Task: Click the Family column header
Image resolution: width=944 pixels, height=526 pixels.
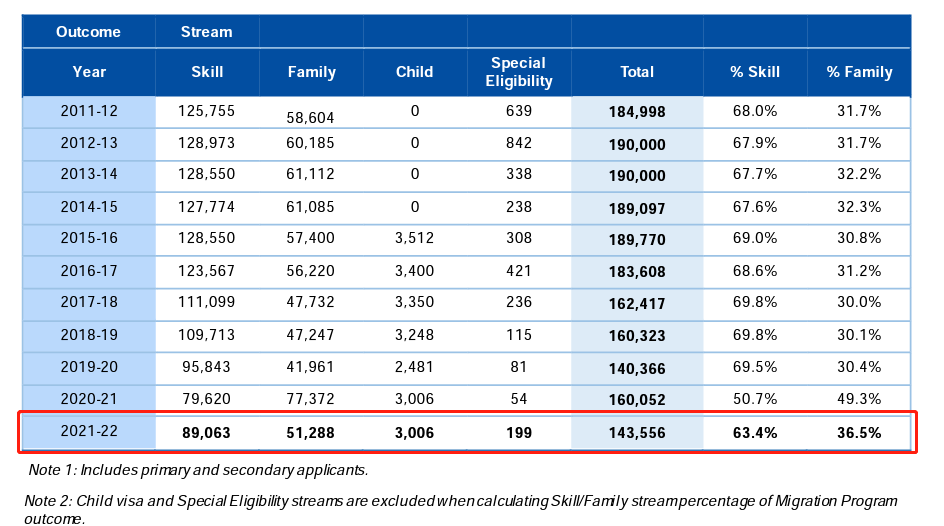Action: click(x=311, y=72)
